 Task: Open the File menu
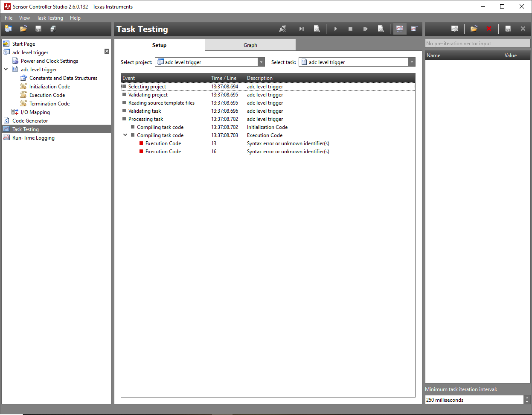9,18
